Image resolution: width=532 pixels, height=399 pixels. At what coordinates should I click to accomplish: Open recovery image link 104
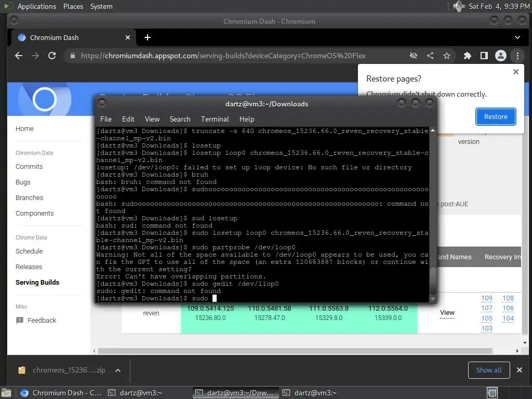pyautogui.click(x=508, y=318)
